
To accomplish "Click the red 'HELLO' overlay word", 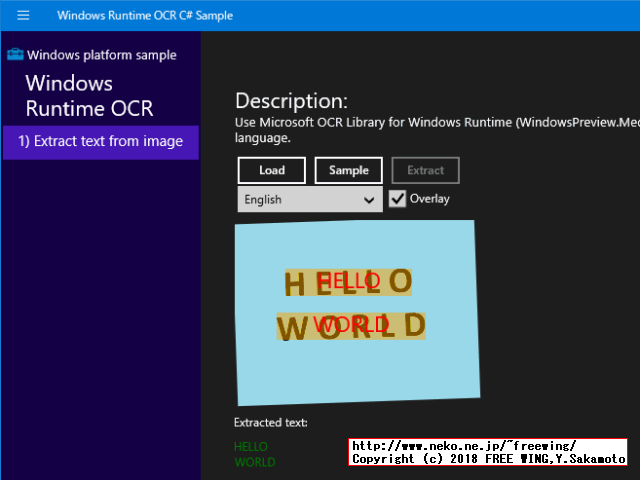I will (350, 281).
